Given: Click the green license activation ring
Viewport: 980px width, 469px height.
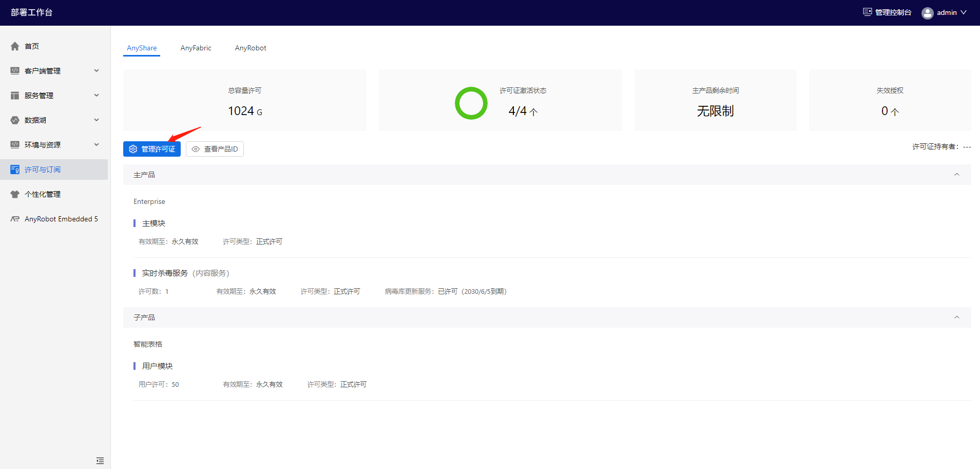Looking at the screenshot, I should click(471, 103).
